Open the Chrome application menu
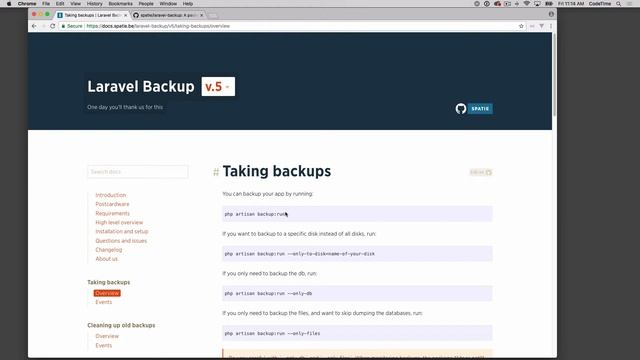 tap(27, 4)
